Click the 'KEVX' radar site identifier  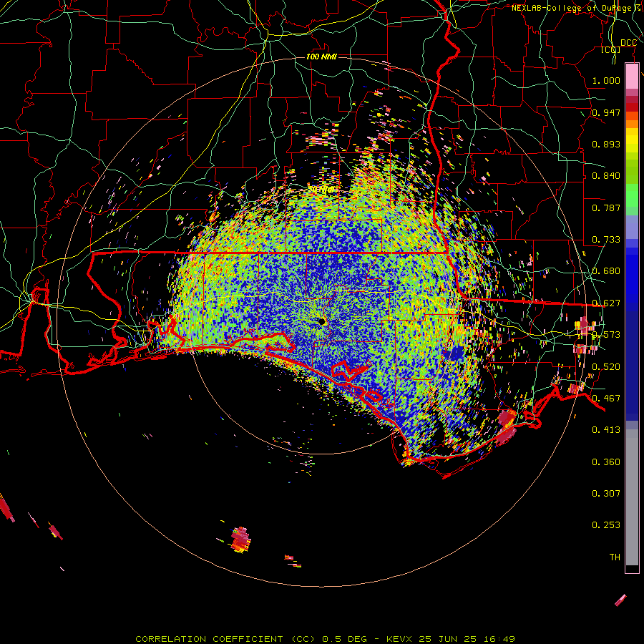(401, 639)
